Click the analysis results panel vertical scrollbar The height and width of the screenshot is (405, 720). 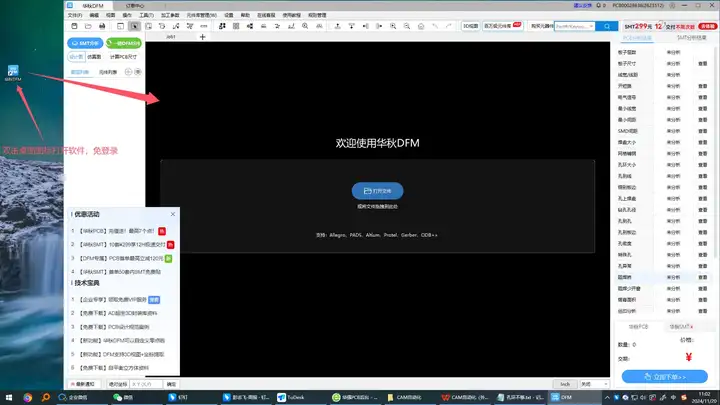(714, 152)
